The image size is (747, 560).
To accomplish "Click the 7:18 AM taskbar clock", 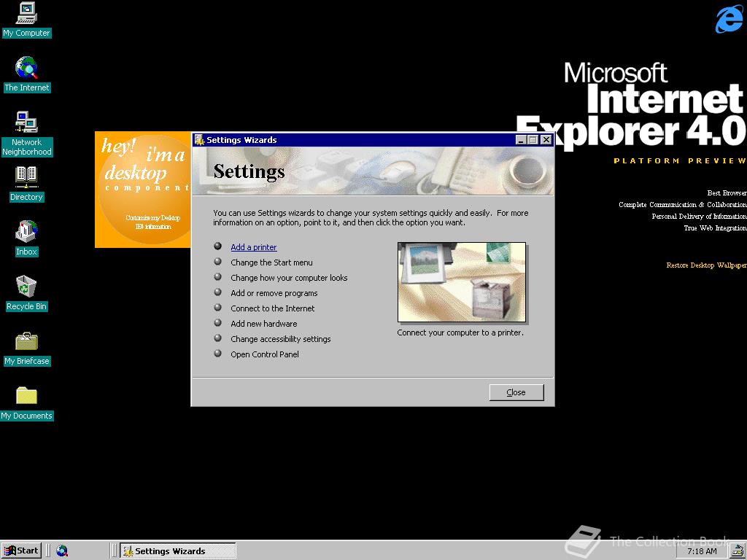I will click(702, 551).
